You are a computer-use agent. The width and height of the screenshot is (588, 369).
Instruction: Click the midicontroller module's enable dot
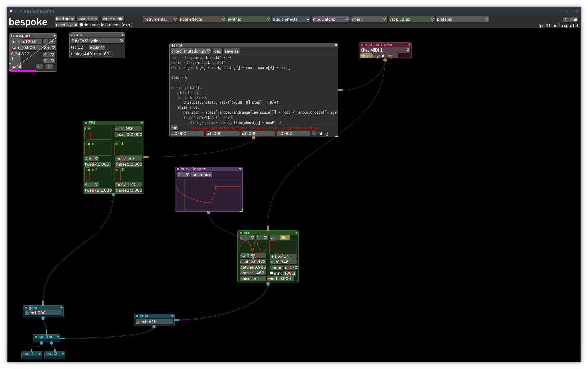[x=362, y=44]
